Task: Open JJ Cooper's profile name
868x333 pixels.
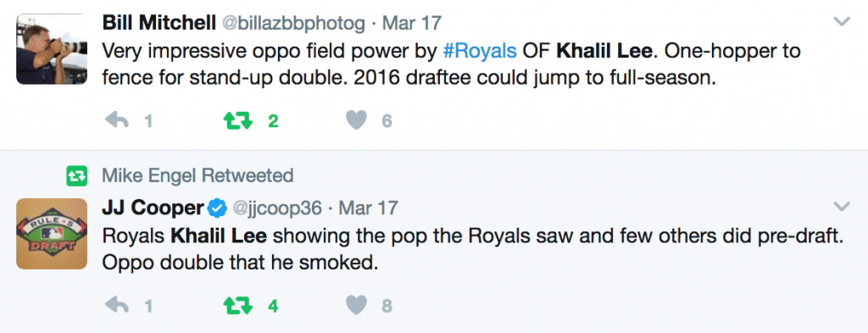Action: (x=153, y=208)
